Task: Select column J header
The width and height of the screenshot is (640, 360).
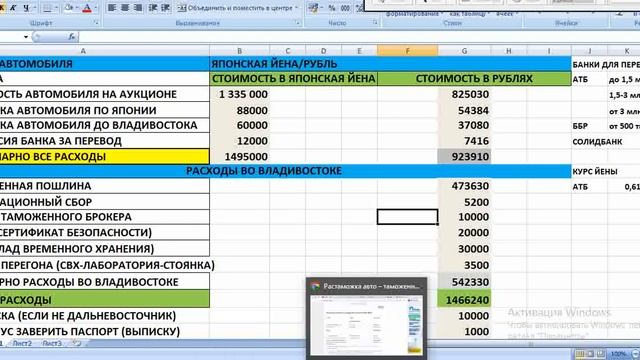Action: tap(589, 51)
